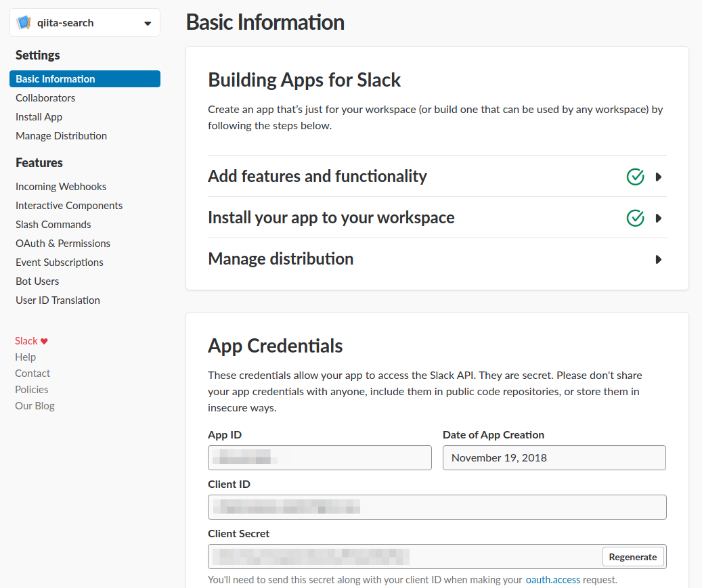Open User ID Translation
Screen dimensions: 702x588
click(x=58, y=300)
